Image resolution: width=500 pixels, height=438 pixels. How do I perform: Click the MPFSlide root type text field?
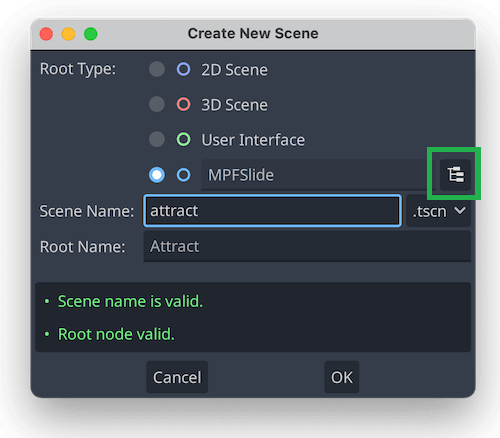click(x=318, y=175)
